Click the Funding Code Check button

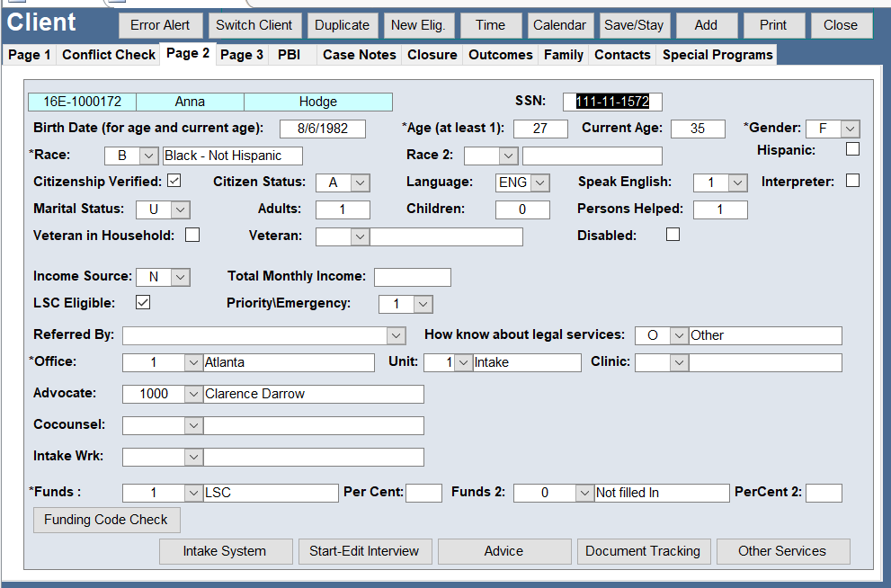106,520
